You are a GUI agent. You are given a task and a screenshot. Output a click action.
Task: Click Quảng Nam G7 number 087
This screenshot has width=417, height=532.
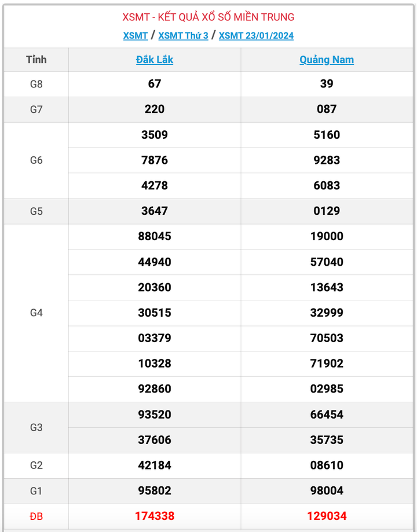pos(327,109)
